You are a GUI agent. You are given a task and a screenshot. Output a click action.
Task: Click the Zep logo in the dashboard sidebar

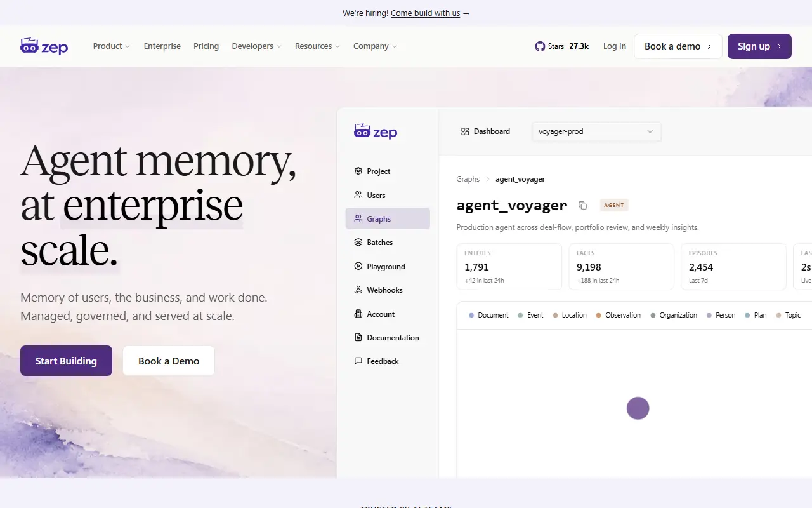(376, 131)
